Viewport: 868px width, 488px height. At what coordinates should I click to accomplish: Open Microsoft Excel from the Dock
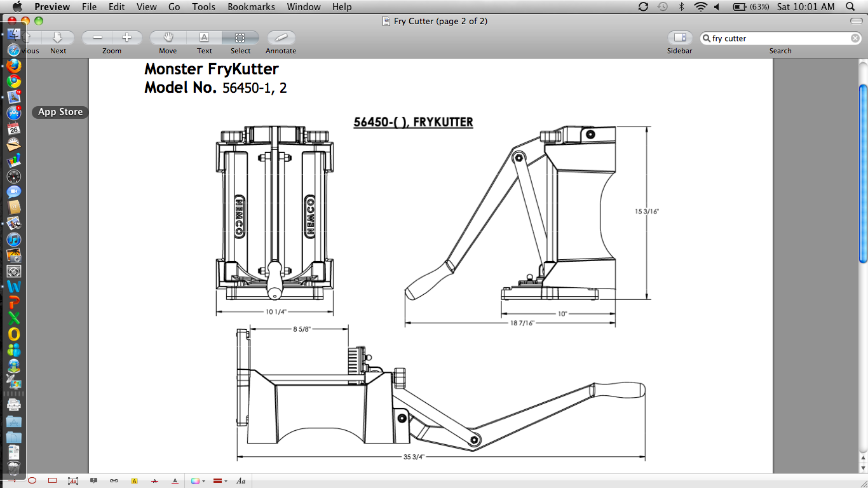[x=14, y=318]
